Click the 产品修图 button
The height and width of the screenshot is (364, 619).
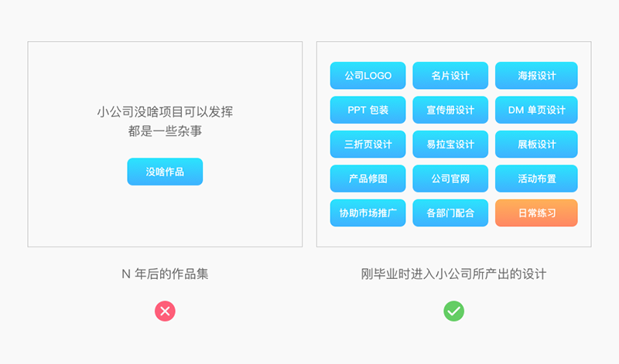368,179
